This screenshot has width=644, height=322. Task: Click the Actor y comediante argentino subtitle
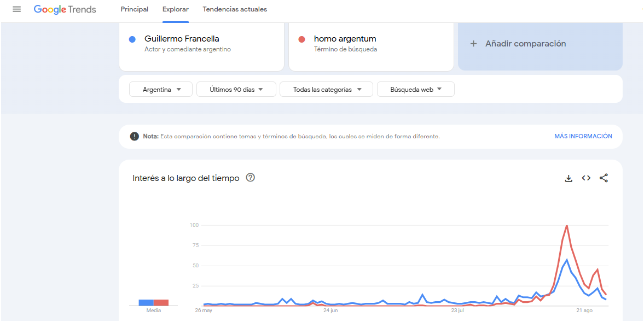click(188, 49)
